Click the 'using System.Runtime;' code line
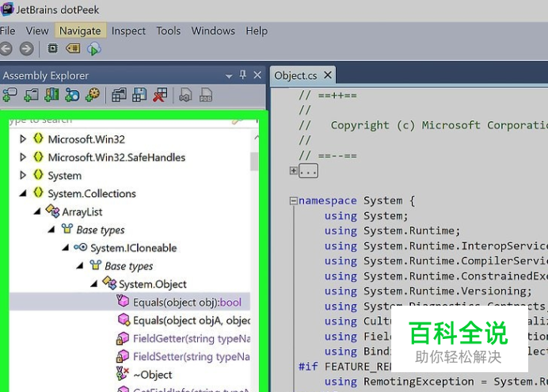The width and height of the screenshot is (548, 392). 392,231
